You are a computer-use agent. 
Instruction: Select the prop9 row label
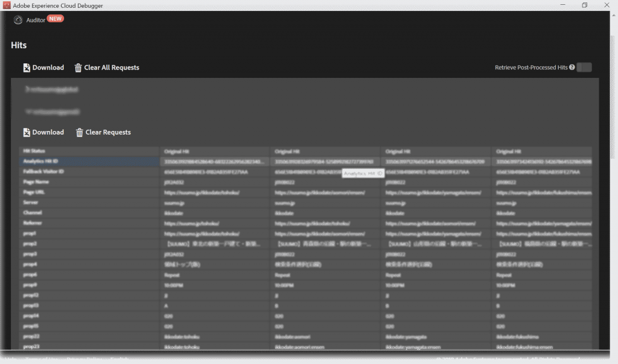[x=30, y=285]
